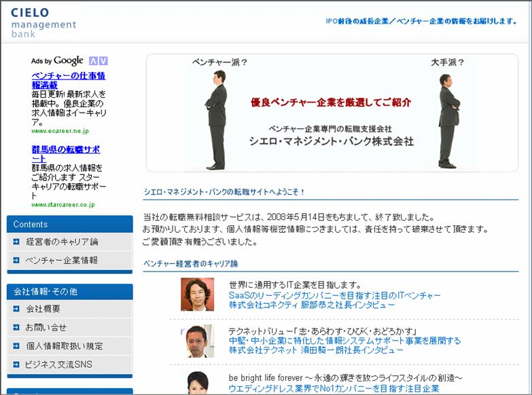This screenshot has height=395, width=532.
Task: Click the be bright life forever text
Action: [345, 378]
